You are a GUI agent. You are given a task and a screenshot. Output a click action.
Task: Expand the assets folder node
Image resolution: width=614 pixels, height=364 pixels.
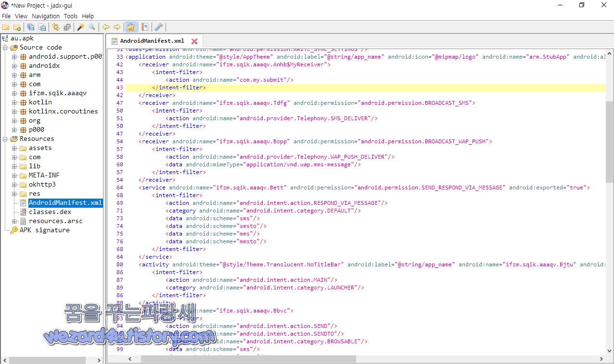point(14,148)
